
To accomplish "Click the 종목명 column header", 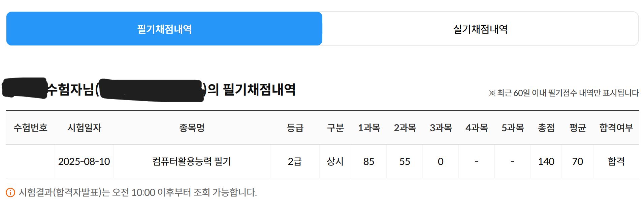I will (x=192, y=128).
